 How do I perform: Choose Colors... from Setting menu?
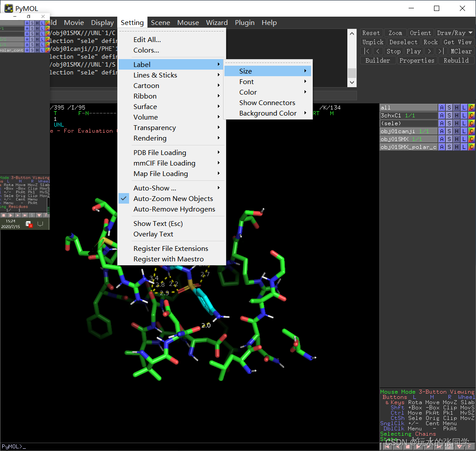[x=171, y=50]
